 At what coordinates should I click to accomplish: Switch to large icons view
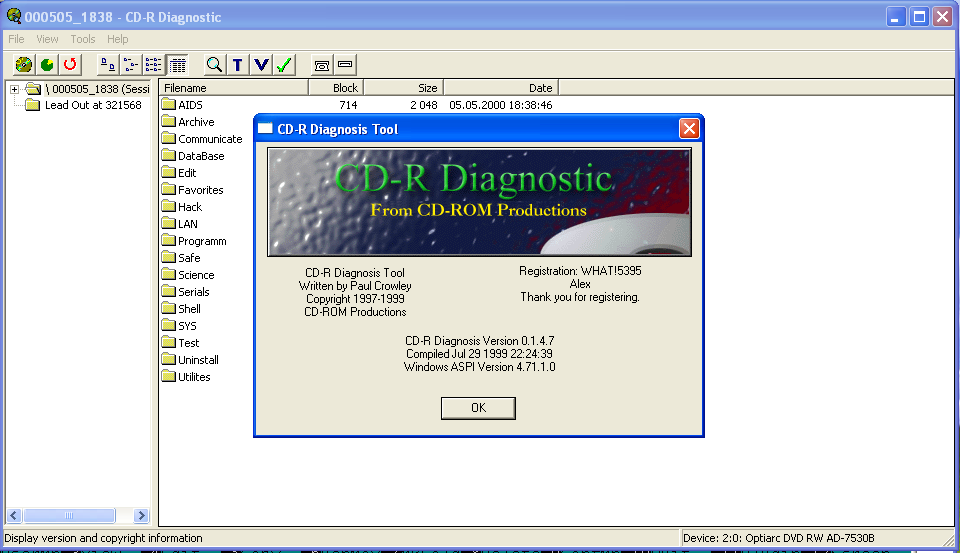[108, 64]
